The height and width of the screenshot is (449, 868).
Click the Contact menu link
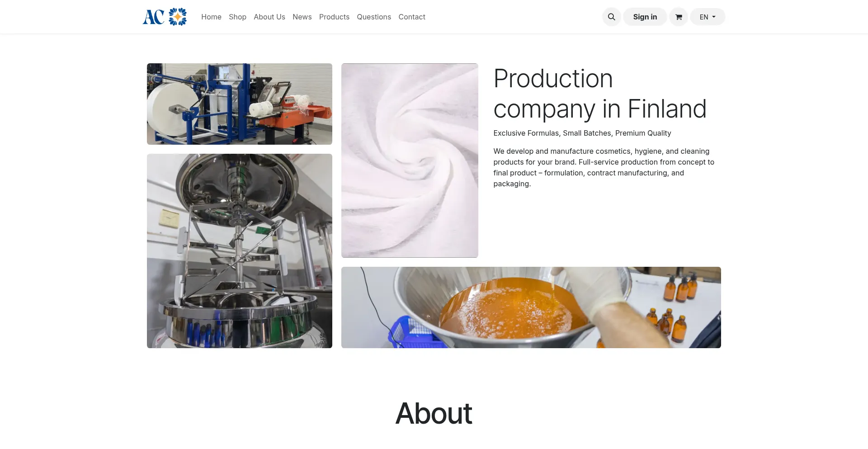coord(412,17)
